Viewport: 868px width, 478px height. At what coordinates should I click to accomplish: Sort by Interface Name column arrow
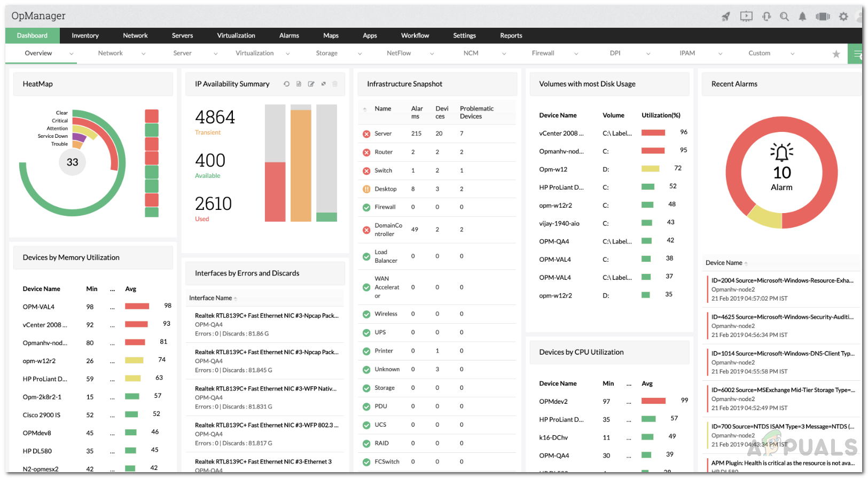point(236,299)
